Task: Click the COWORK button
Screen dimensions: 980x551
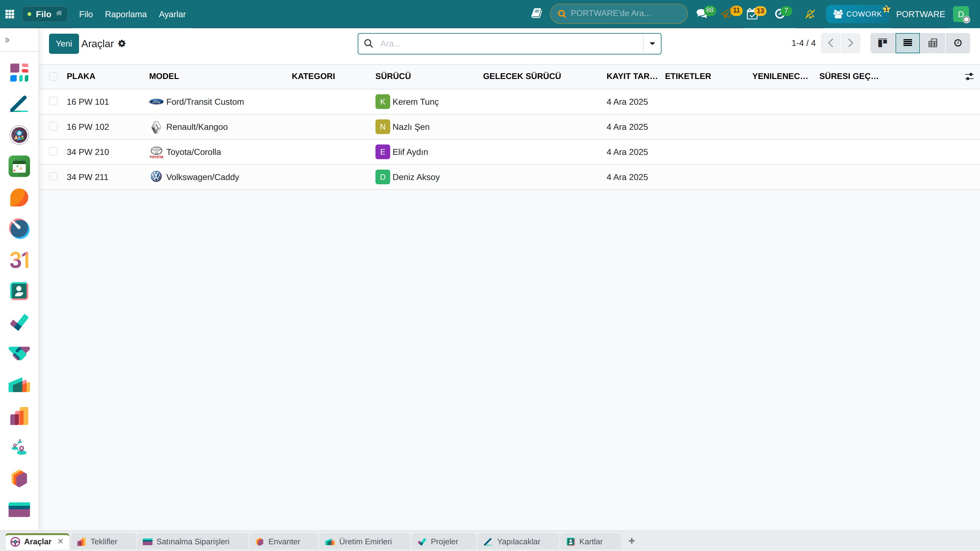Action: point(858,14)
